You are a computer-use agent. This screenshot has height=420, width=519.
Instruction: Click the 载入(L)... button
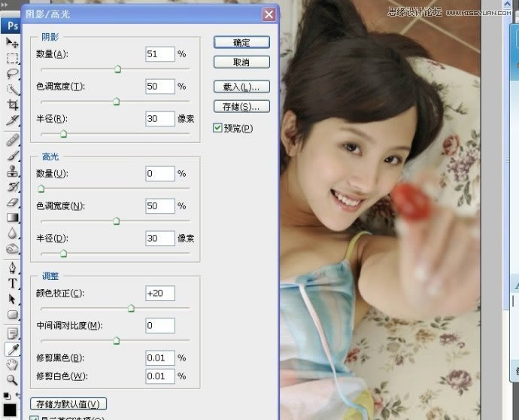point(241,87)
